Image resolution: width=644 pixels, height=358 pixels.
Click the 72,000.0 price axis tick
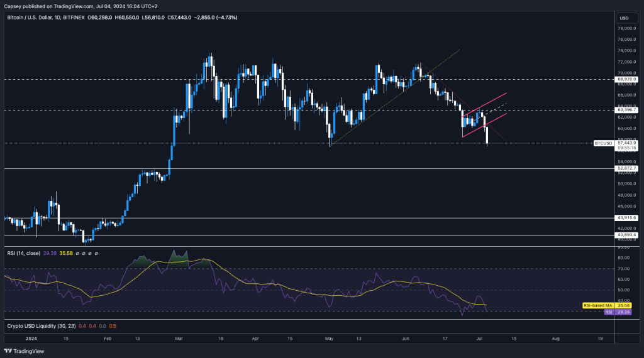pos(627,62)
